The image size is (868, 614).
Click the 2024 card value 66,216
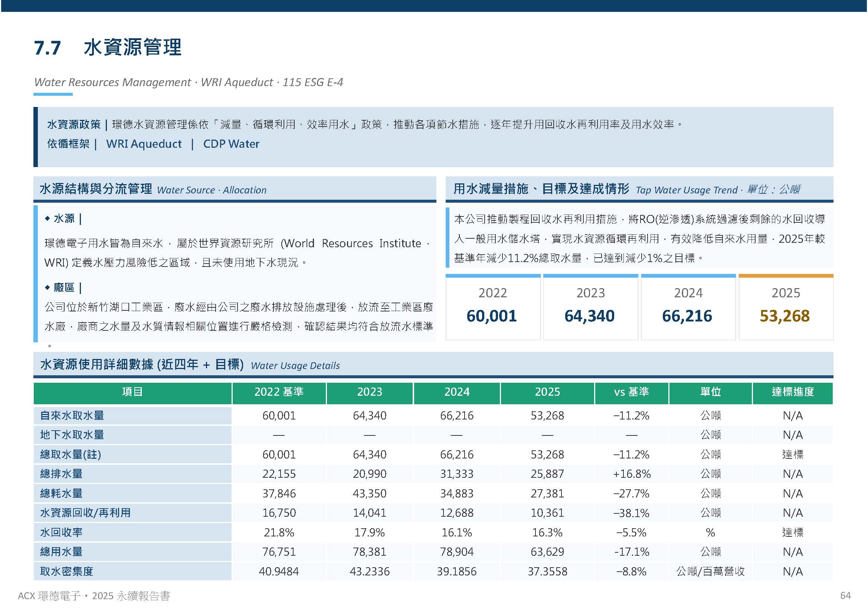[687, 316]
